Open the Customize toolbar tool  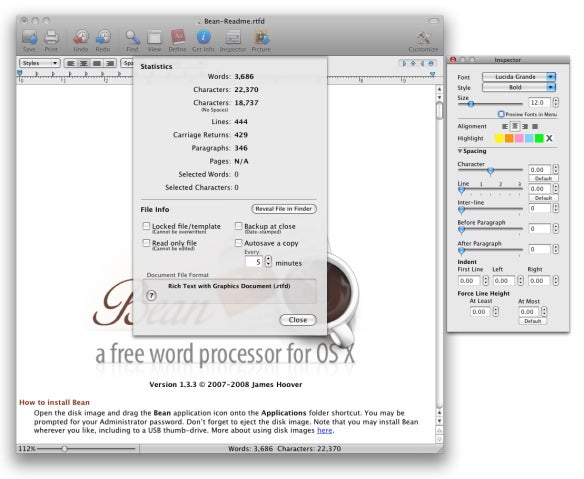point(423,41)
